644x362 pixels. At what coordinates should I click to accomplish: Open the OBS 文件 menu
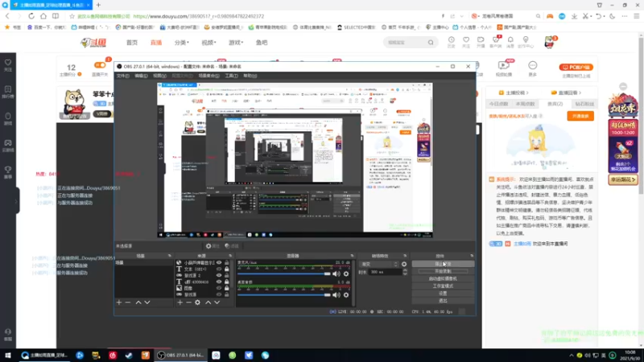123,76
